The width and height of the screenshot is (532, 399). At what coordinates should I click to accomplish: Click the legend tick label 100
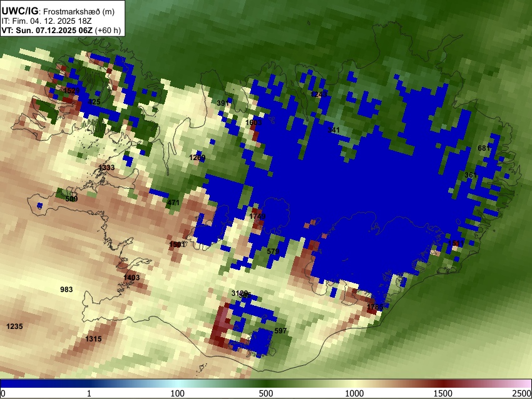click(178, 393)
